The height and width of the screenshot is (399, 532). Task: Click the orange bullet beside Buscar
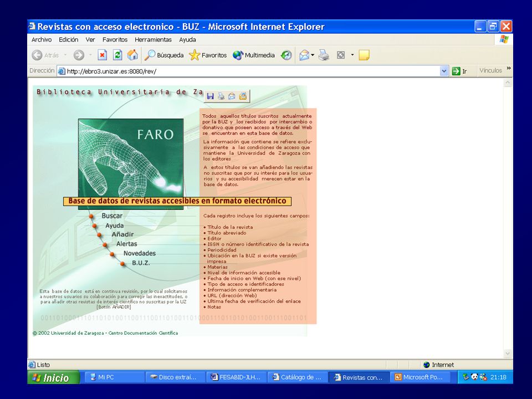pos(91,216)
